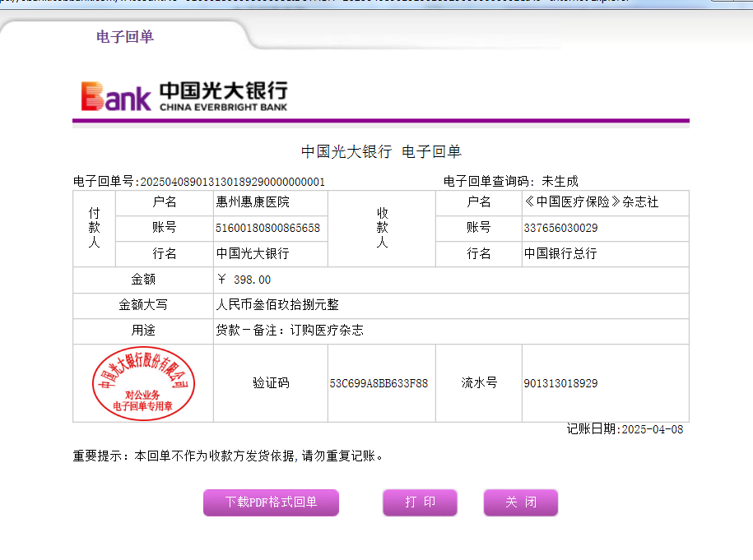753x560 pixels.
Task: Click the 中国光大银行 电子回单 heading
Action: [381, 151]
